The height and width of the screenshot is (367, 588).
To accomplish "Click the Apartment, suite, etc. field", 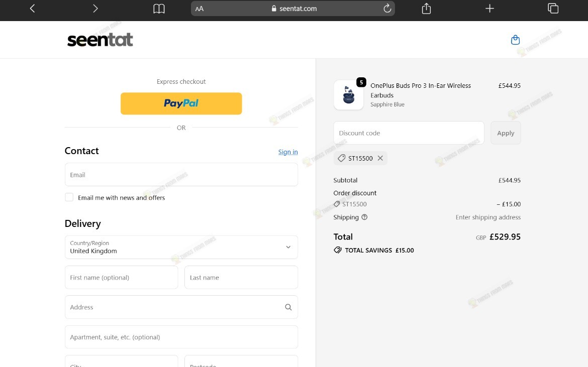I will (181, 337).
